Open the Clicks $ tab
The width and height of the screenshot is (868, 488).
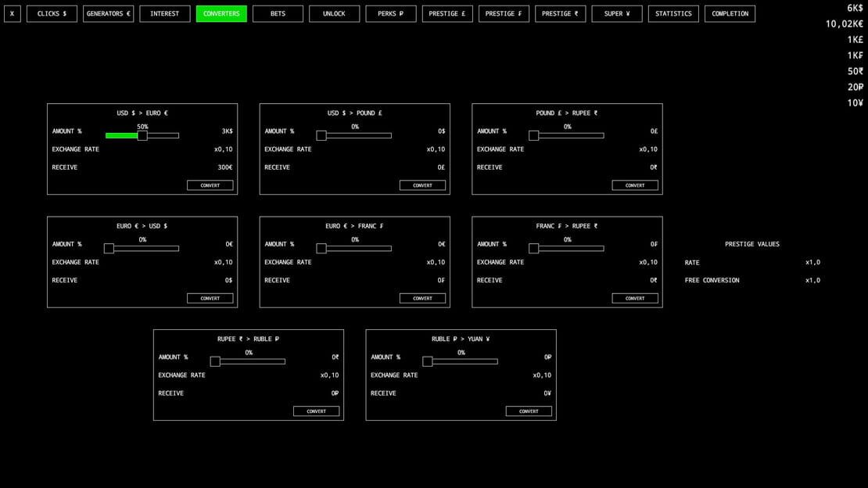tap(52, 14)
